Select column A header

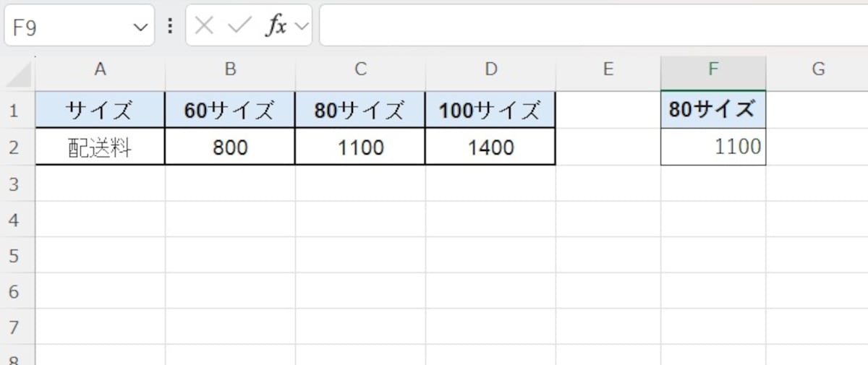coord(100,69)
